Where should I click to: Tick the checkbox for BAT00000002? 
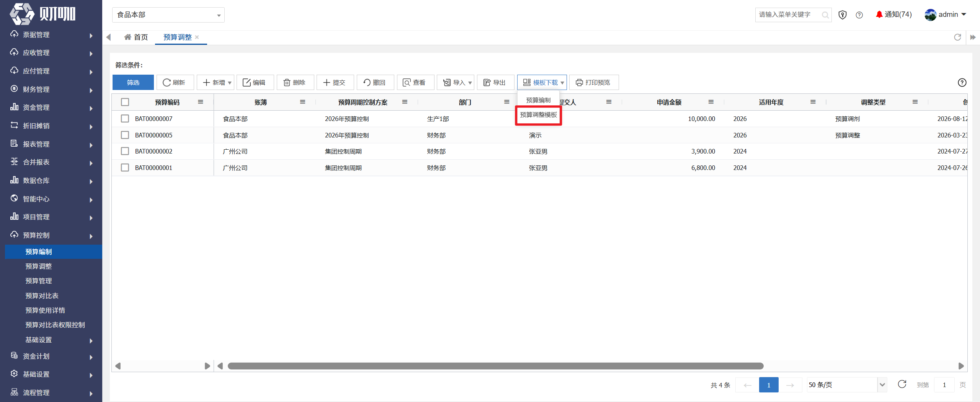pyautogui.click(x=125, y=151)
